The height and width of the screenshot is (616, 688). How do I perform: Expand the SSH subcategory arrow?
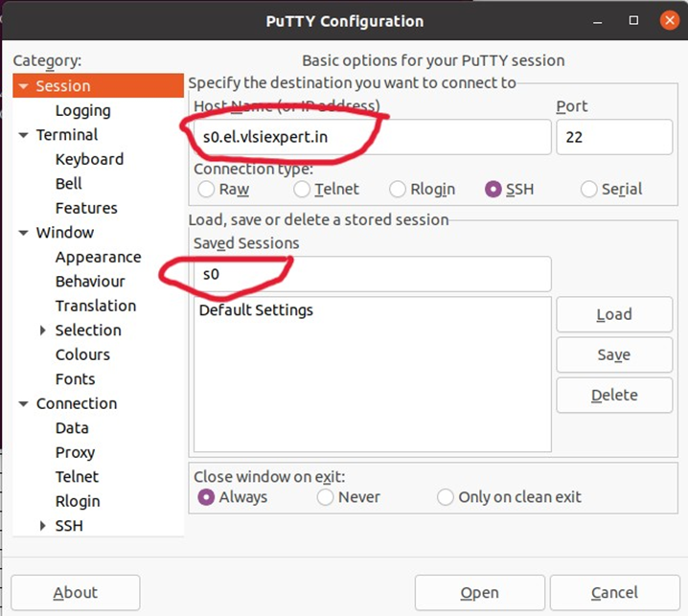coord(42,526)
